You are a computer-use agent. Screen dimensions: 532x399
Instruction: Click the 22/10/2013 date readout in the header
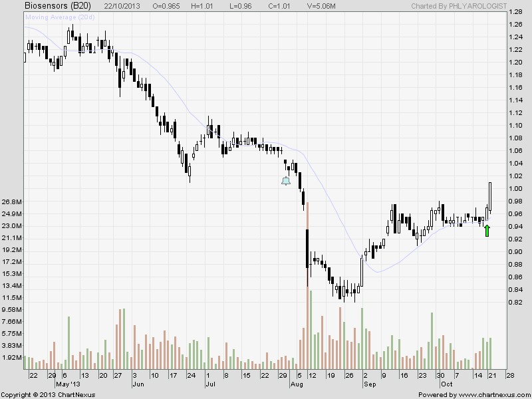pyautogui.click(x=122, y=5)
